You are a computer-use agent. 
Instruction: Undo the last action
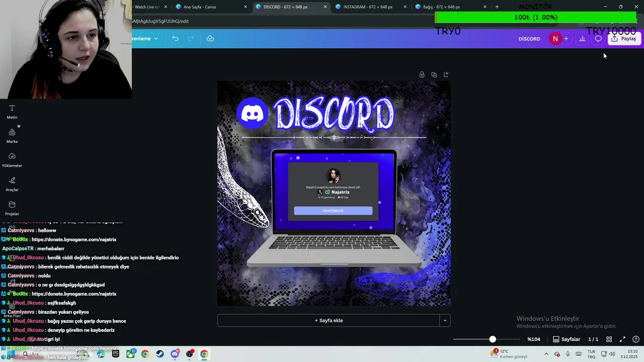(x=175, y=39)
